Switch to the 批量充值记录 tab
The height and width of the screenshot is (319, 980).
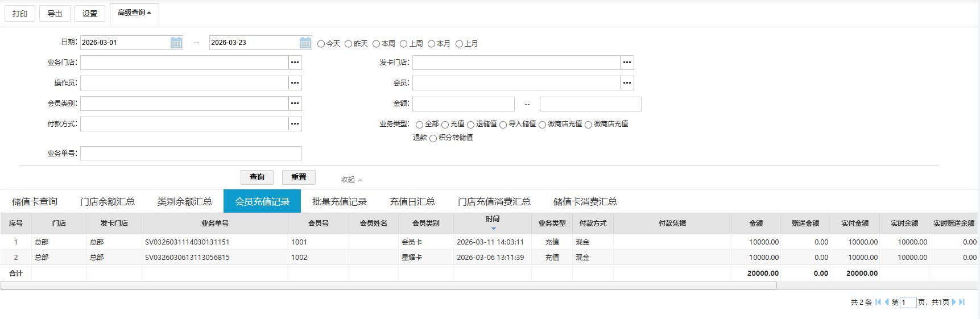coord(339,202)
